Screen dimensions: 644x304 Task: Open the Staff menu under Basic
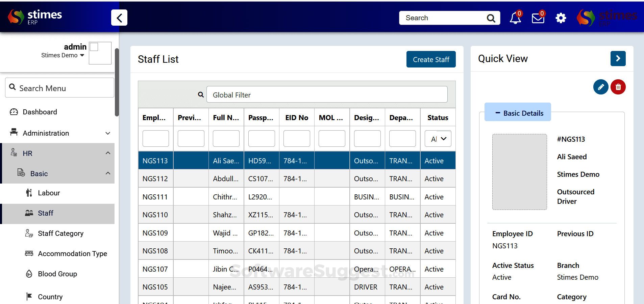click(x=46, y=213)
